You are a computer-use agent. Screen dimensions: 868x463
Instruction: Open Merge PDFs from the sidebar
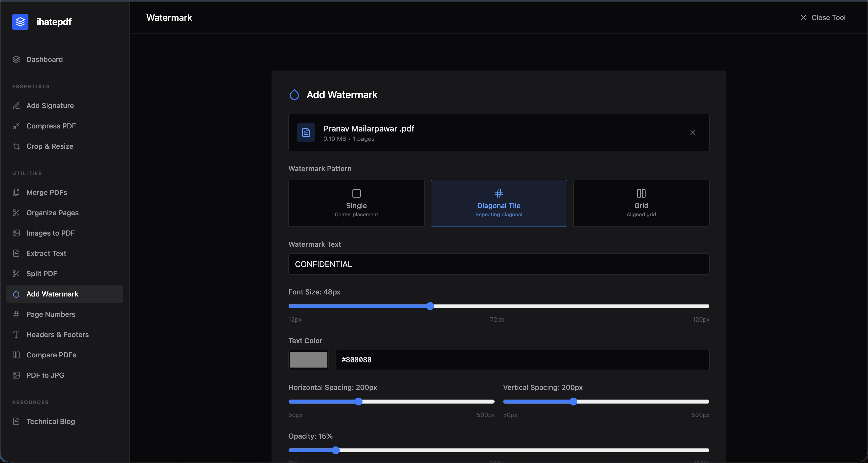[x=46, y=192]
